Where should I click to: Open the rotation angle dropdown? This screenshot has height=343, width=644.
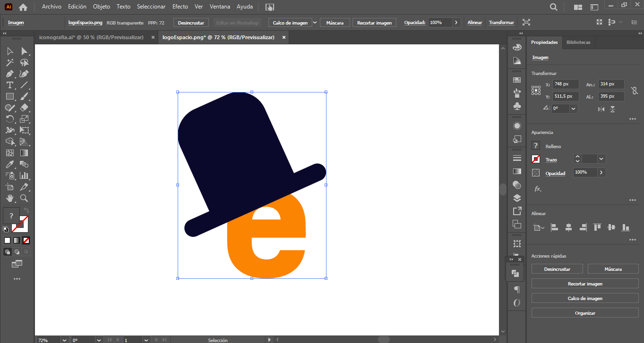pyautogui.click(x=573, y=109)
